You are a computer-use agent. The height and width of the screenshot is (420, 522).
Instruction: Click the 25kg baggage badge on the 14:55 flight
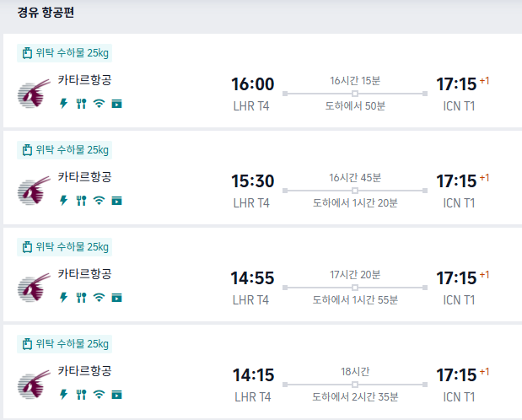click(x=65, y=247)
